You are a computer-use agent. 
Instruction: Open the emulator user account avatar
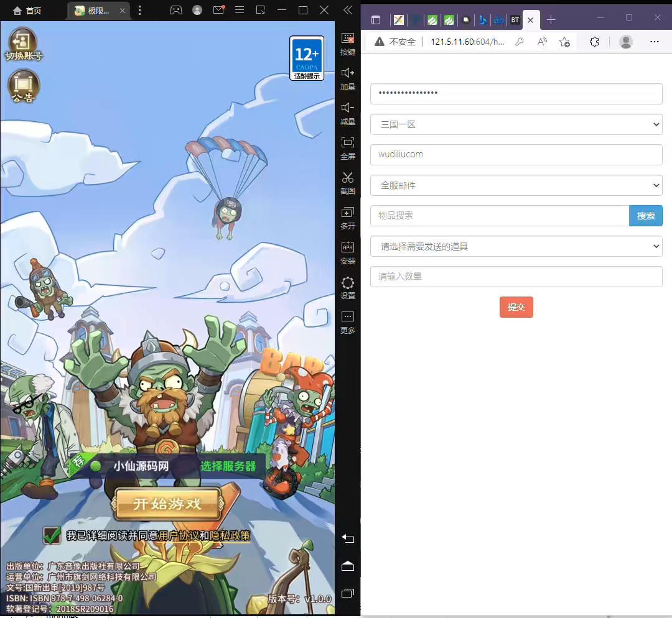[197, 11]
